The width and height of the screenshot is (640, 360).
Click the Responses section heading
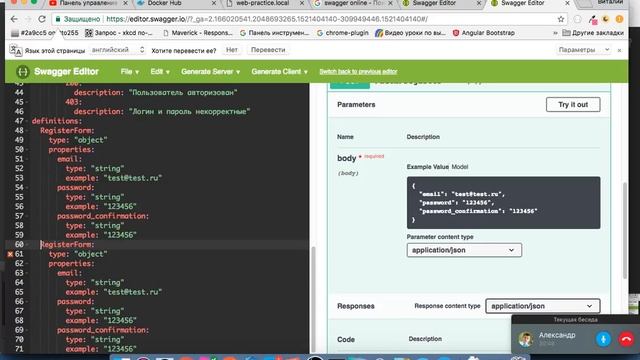click(x=356, y=306)
